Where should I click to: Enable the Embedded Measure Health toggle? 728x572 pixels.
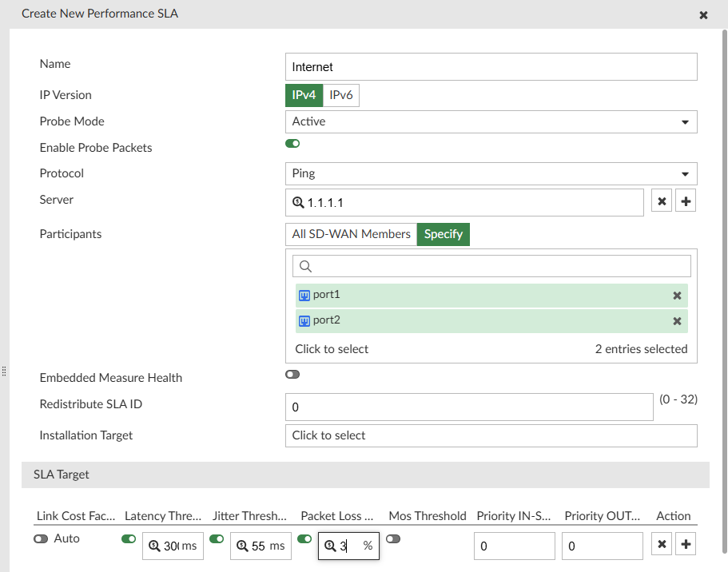[292, 374]
